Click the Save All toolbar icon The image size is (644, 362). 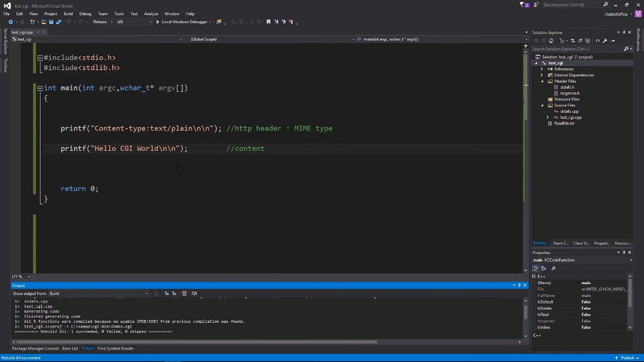pyautogui.click(x=58, y=22)
